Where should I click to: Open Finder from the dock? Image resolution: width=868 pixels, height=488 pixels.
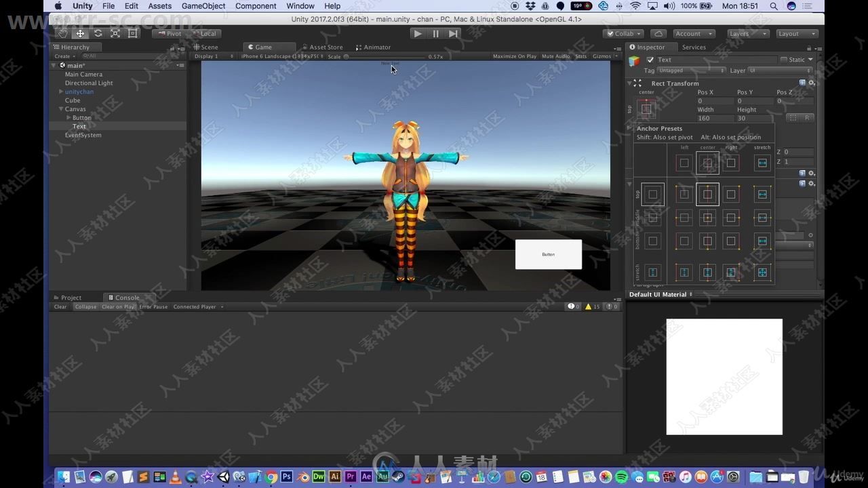tap(64, 477)
